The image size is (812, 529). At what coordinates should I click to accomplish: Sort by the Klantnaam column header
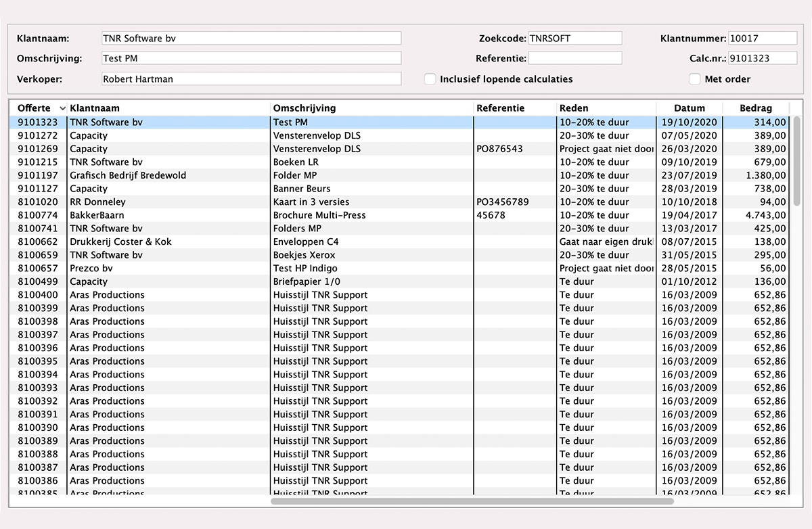169,108
